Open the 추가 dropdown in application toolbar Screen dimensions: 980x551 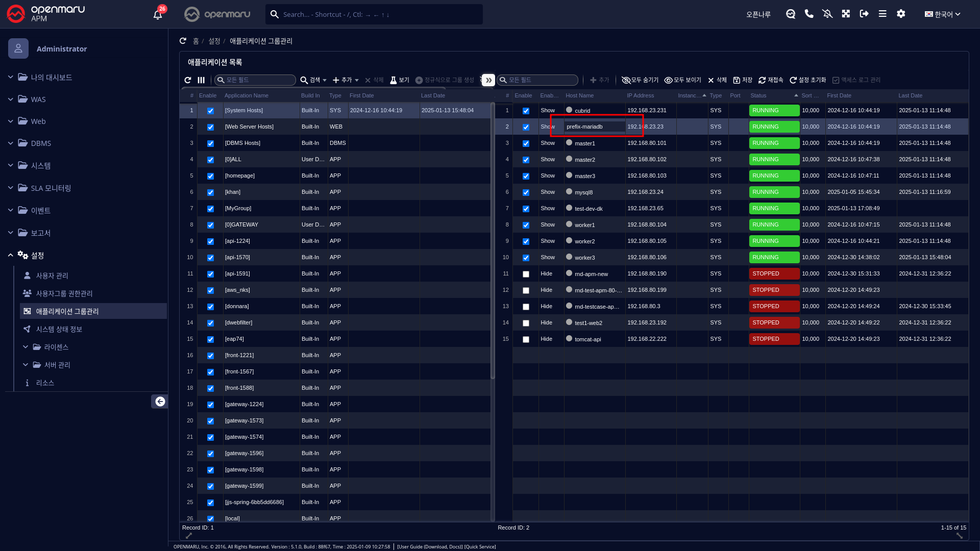point(346,80)
